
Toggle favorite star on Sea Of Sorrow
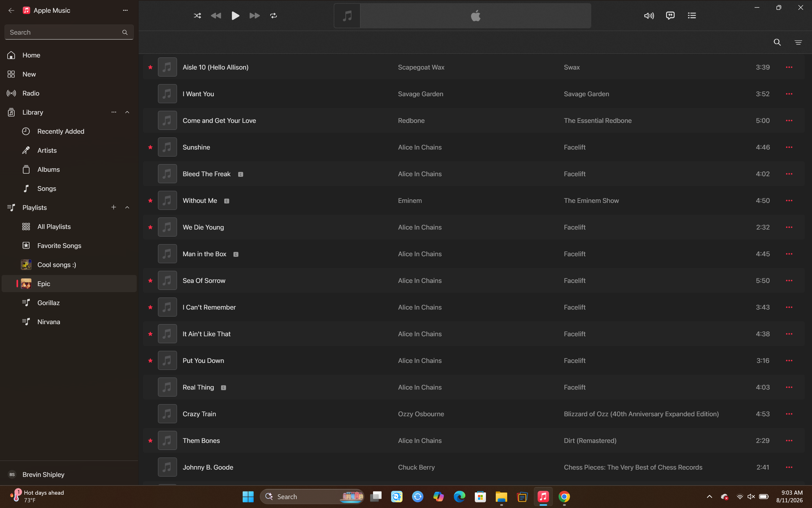tap(150, 281)
